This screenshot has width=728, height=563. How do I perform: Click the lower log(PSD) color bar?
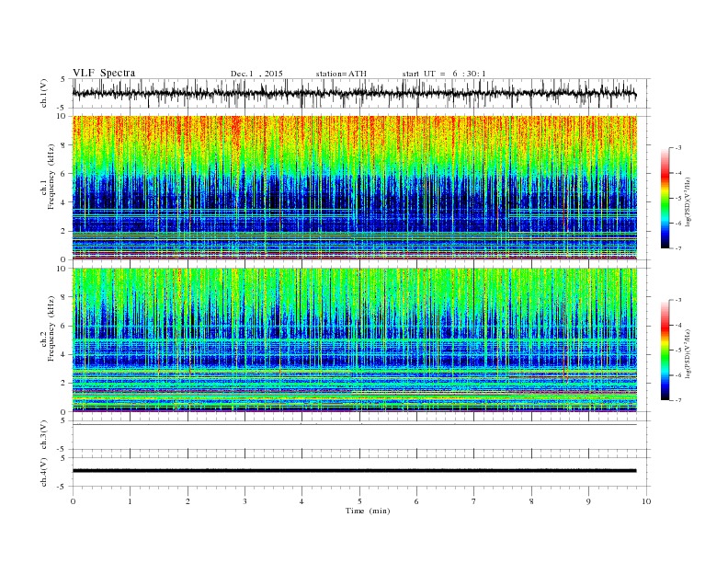[665, 350]
